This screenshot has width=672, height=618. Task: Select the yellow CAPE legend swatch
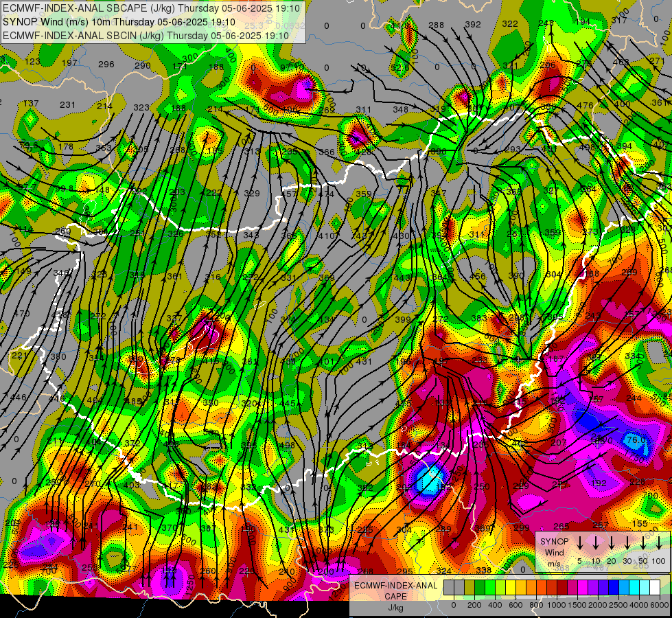(x=511, y=588)
